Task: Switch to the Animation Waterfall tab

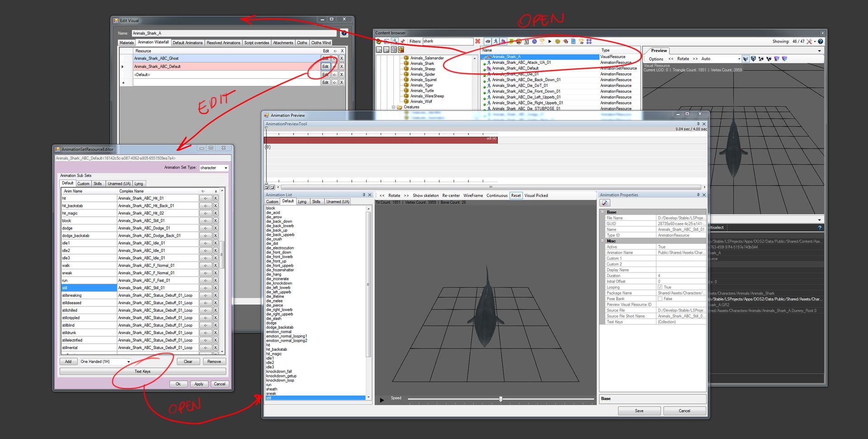Action: [x=153, y=43]
